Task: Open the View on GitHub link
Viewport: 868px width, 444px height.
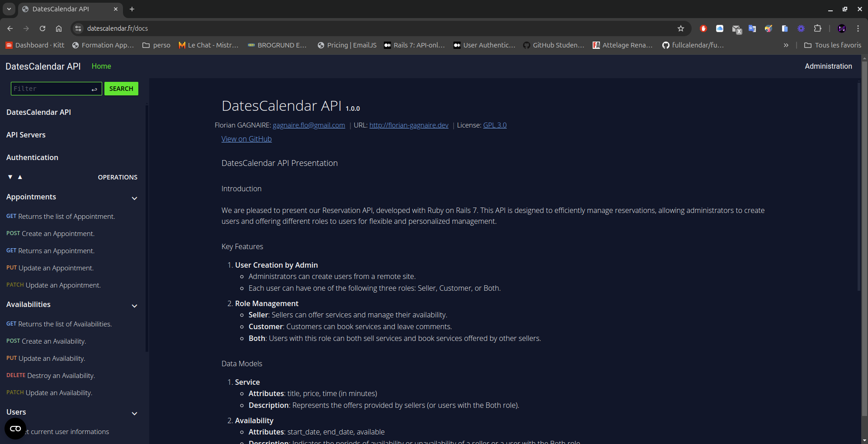Action: tap(246, 139)
